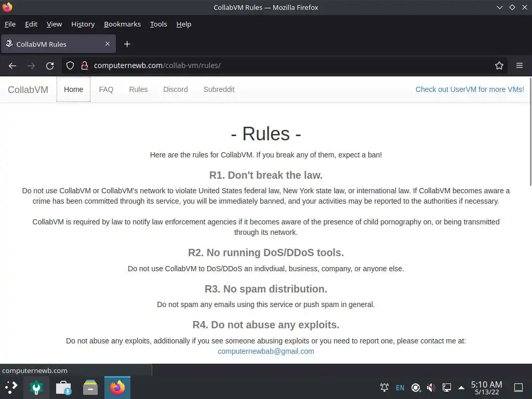
Task: Open the View menu
Action: coord(54,24)
